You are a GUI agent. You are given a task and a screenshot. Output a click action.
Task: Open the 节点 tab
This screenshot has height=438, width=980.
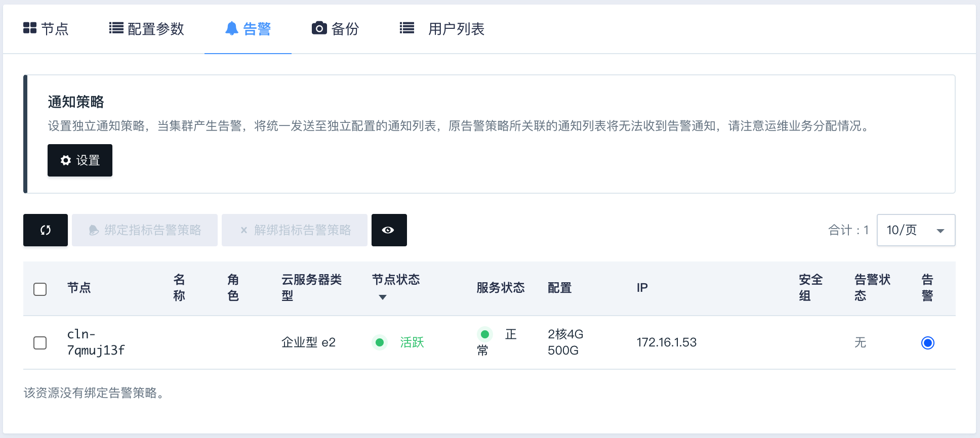(46, 29)
